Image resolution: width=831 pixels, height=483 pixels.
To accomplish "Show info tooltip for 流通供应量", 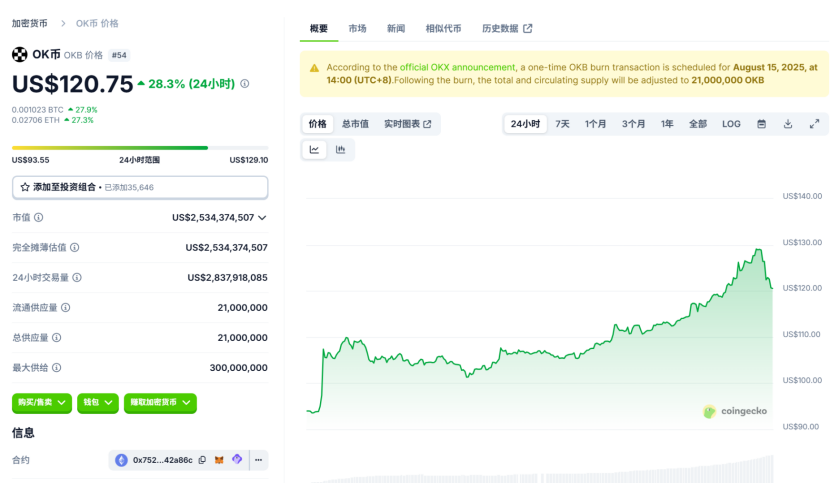I will (66, 308).
